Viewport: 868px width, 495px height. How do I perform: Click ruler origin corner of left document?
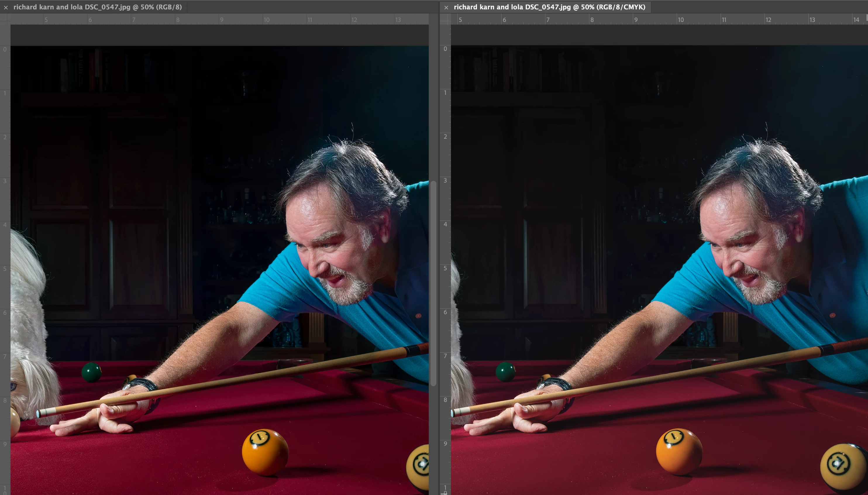point(5,19)
